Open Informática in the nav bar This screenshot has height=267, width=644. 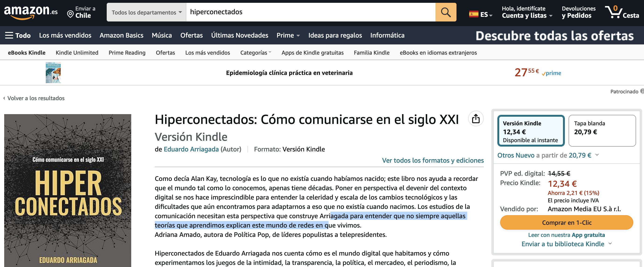pyautogui.click(x=387, y=35)
